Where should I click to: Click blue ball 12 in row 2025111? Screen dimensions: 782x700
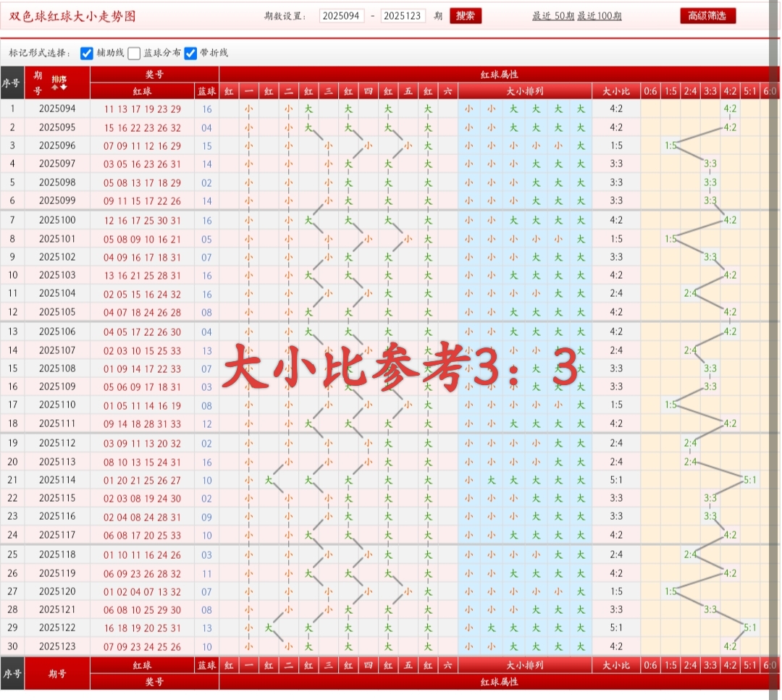tap(207, 424)
